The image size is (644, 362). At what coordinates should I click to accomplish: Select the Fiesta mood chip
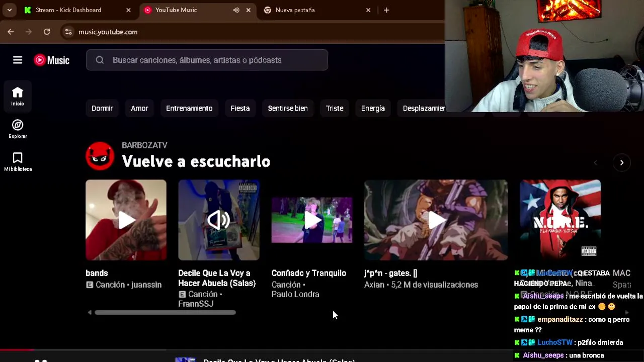[x=240, y=108]
